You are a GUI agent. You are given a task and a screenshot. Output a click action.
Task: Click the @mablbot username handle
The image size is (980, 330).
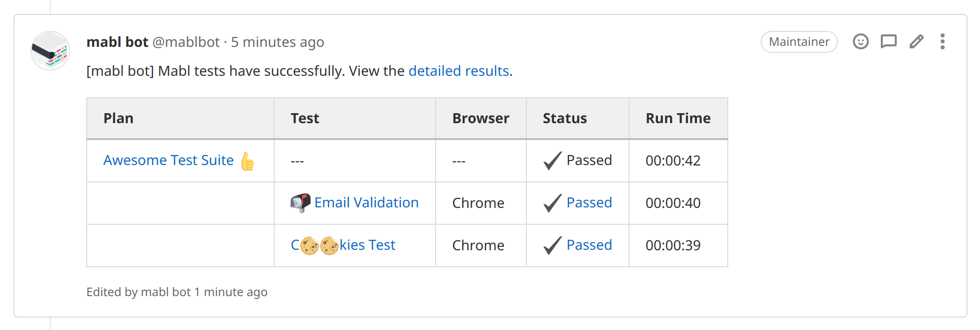(186, 42)
